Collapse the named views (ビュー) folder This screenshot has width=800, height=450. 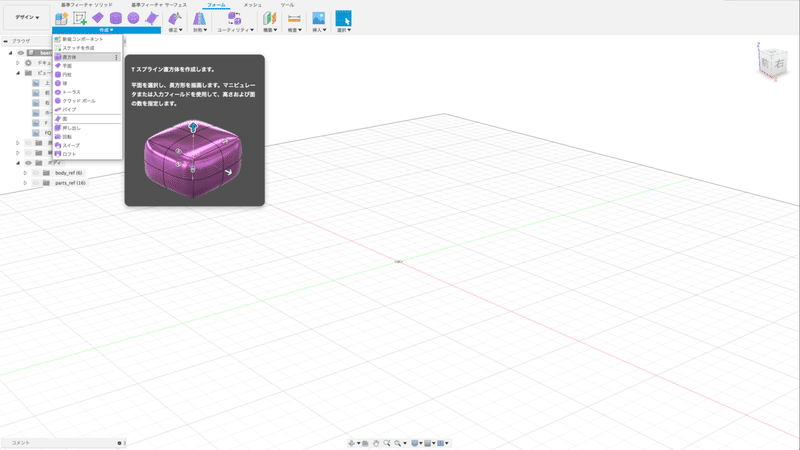(18, 73)
